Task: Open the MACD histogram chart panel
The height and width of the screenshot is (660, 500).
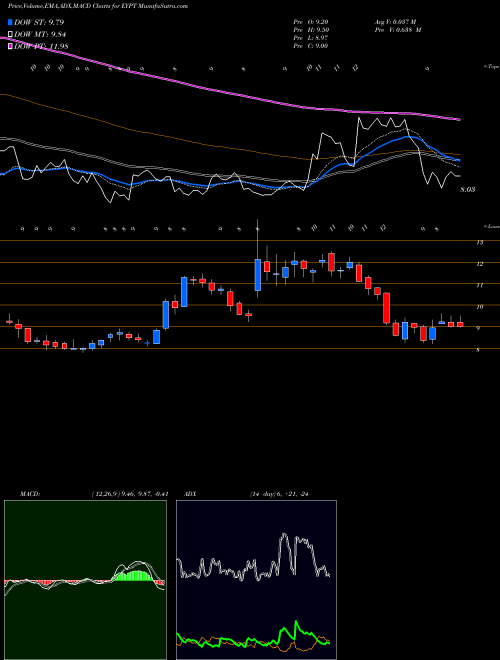Action: (85, 580)
